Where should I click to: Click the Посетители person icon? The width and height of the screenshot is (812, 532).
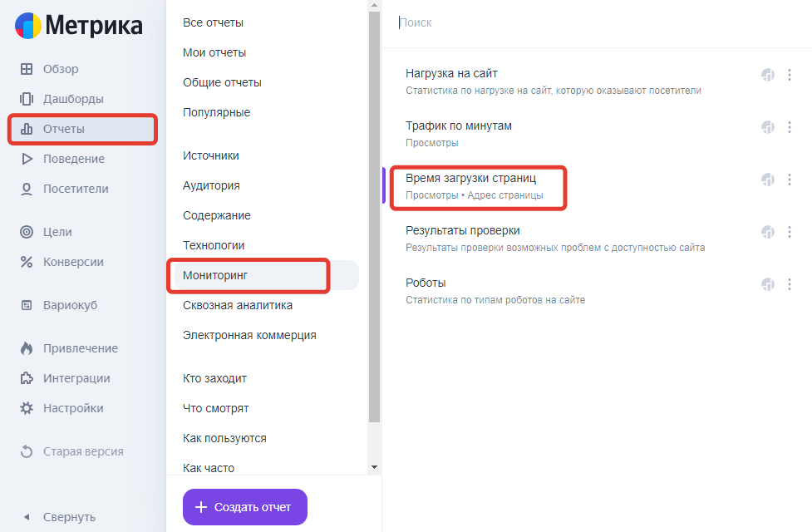click(x=27, y=189)
